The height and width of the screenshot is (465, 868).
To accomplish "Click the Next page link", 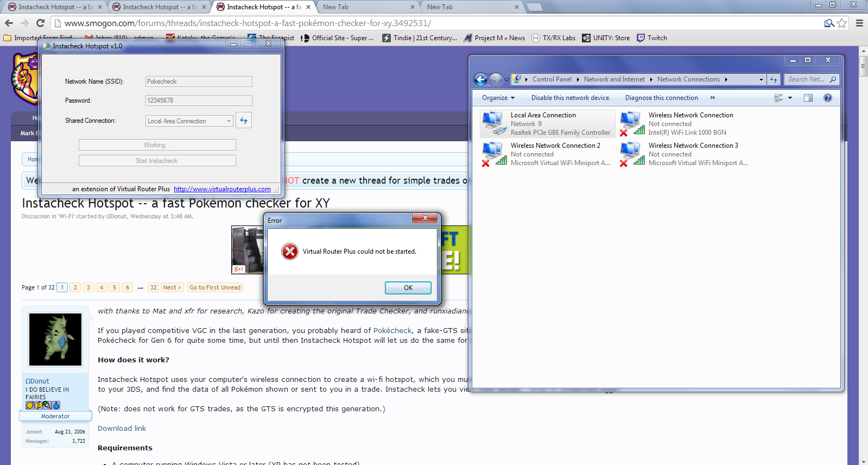I will [172, 287].
